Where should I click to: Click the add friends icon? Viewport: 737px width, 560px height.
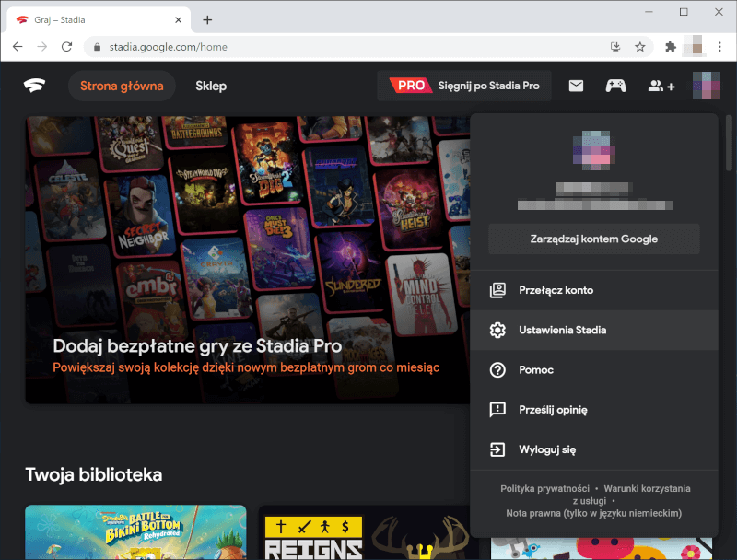660,85
